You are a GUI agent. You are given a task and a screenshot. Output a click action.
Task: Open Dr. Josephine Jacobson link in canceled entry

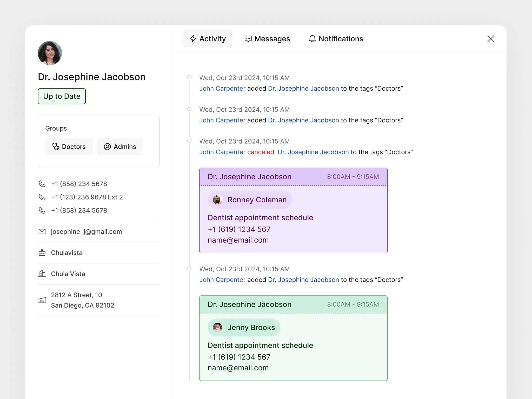[x=313, y=152]
